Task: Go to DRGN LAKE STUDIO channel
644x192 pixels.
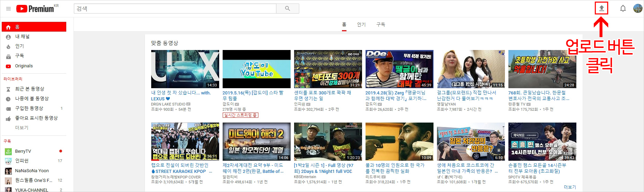Action: point(168,104)
